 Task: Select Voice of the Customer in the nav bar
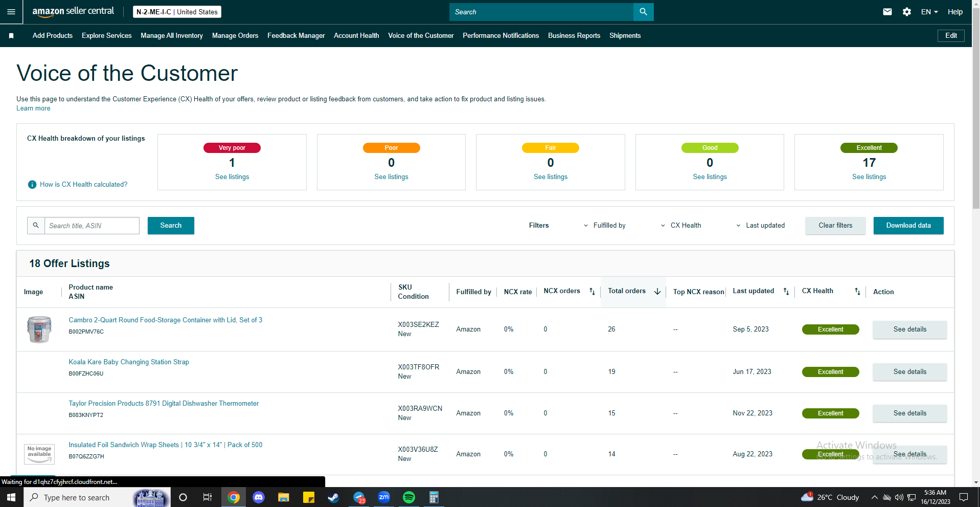coord(421,36)
